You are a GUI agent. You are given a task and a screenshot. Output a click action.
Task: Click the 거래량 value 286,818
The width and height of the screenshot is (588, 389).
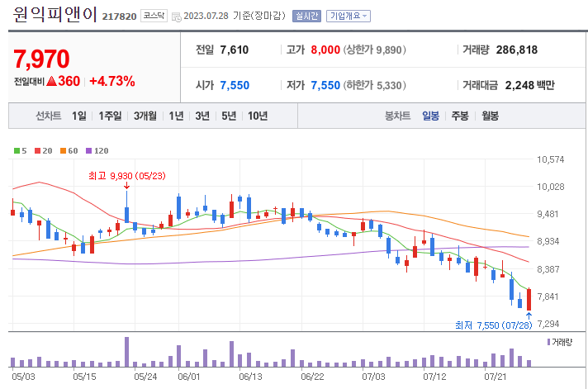click(x=517, y=50)
